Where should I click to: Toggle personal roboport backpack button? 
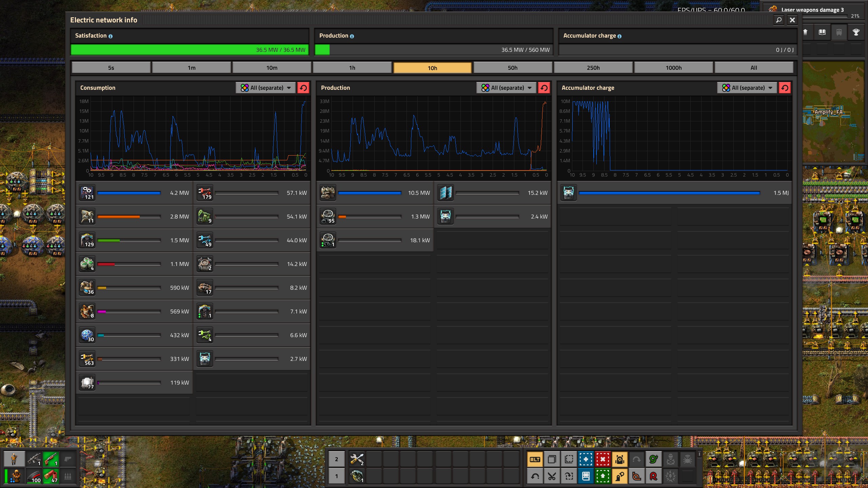click(x=620, y=460)
